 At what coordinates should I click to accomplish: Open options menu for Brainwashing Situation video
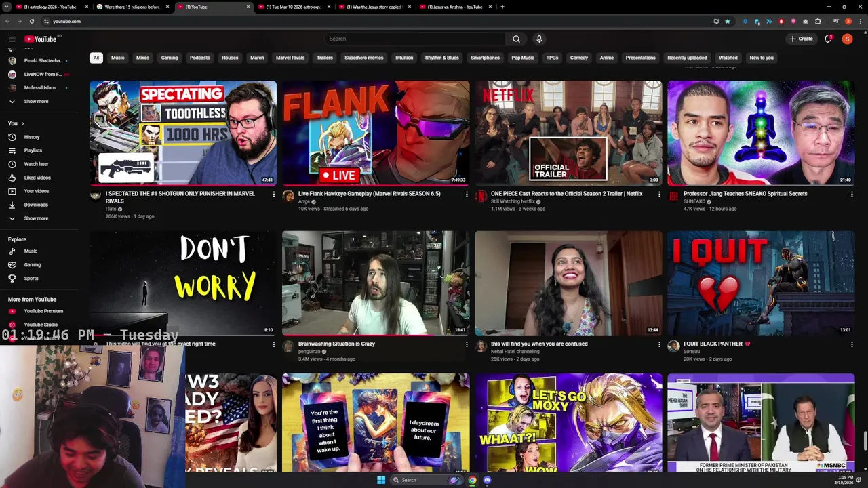(467, 344)
